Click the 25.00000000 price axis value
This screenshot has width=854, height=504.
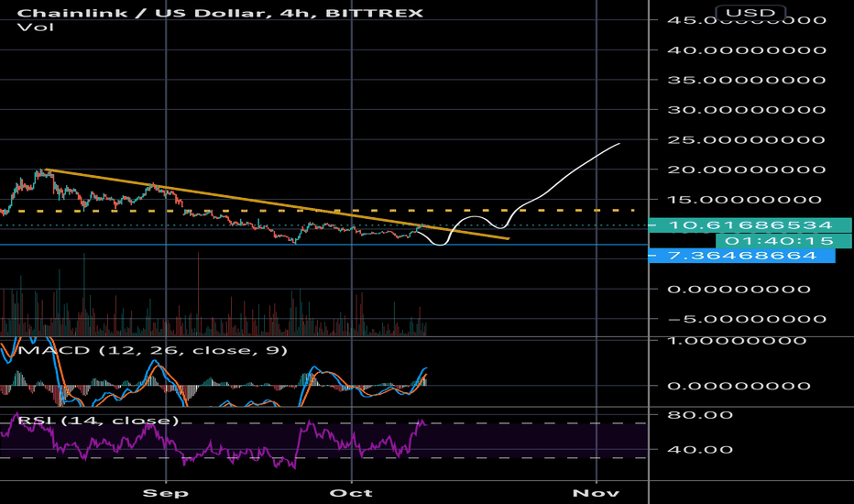[747, 139]
